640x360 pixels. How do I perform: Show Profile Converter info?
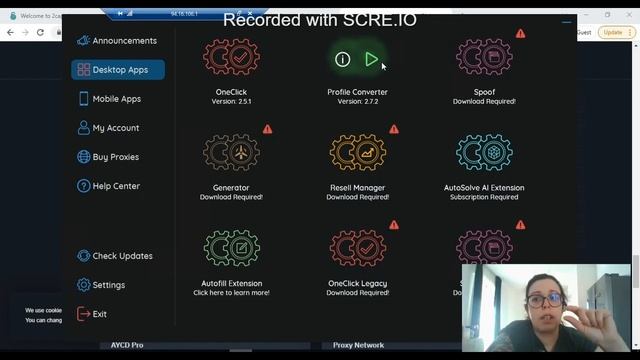(x=342, y=60)
